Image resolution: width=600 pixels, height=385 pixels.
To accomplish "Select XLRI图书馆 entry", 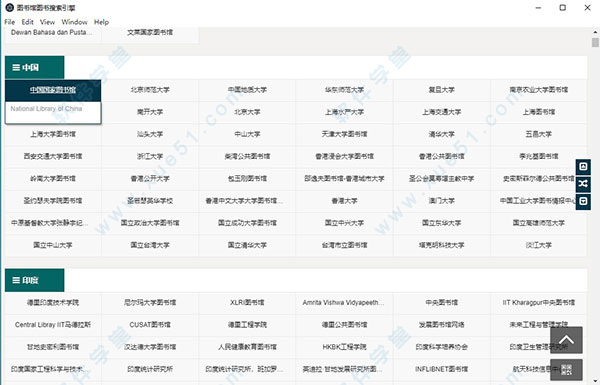I will point(247,303).
